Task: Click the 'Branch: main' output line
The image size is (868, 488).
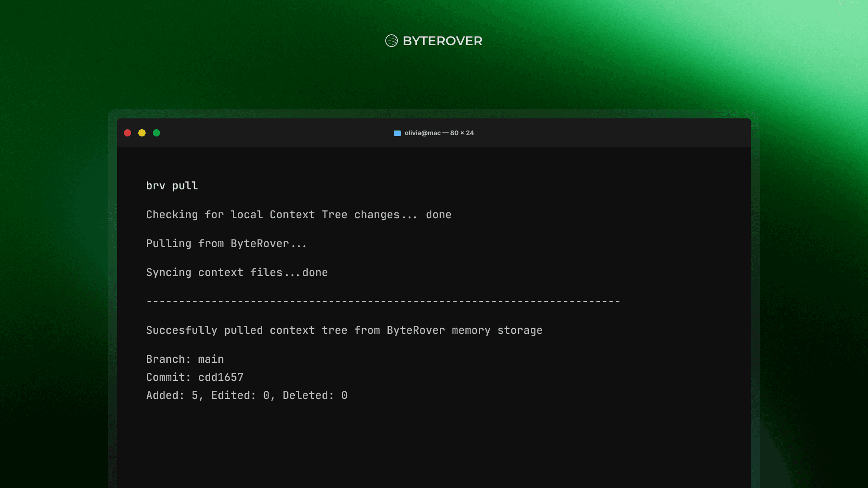Action: 185,359
